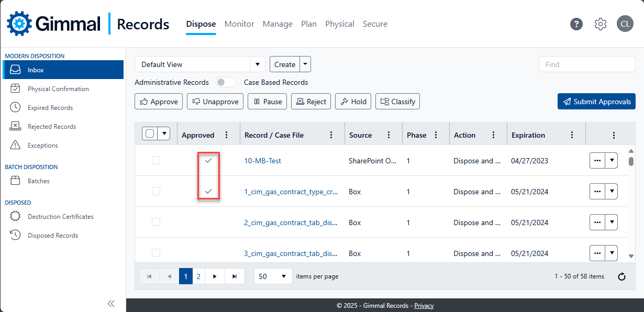The image size is (644, 312).
Task: Open the 10-MB-Test record link
Action: click(262, 161)
